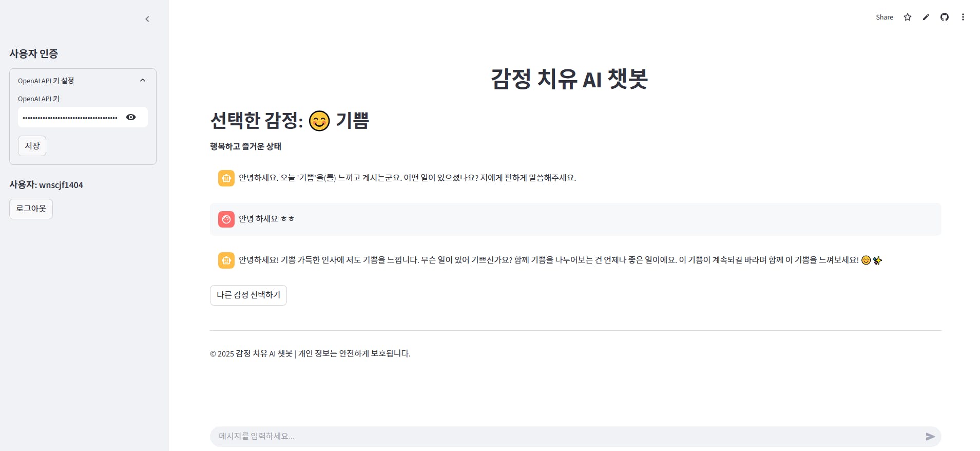Click the Share menu item

885,17
